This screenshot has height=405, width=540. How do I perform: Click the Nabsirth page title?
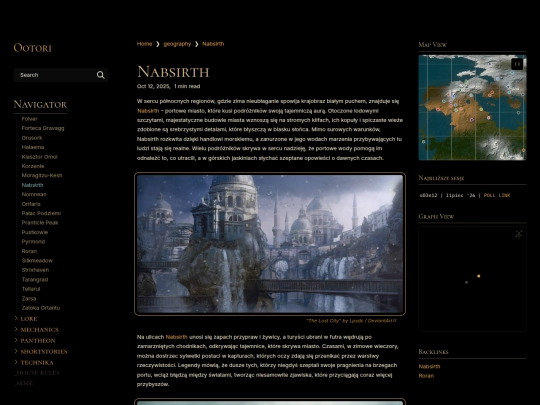[173, 72]
